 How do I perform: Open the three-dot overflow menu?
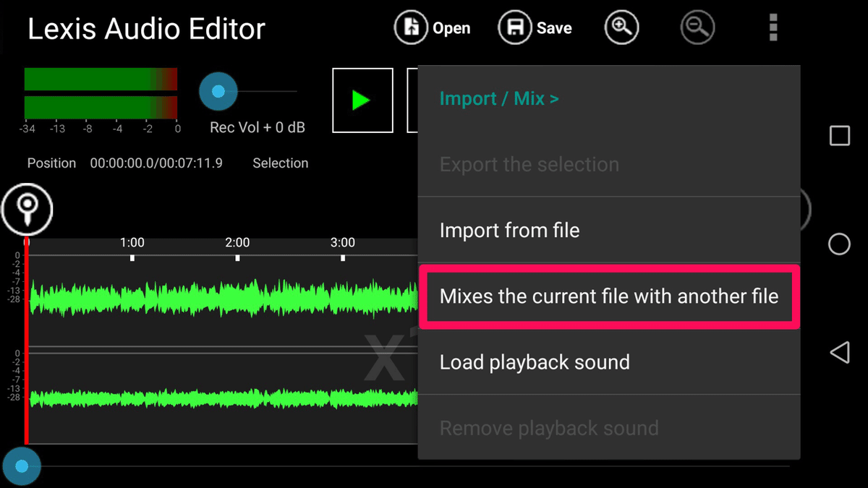773,28
